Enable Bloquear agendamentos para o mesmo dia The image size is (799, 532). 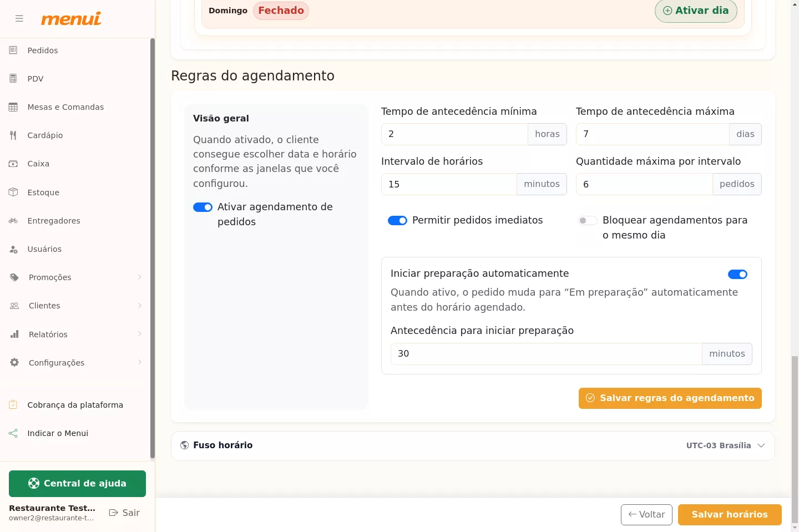(588, 220)
